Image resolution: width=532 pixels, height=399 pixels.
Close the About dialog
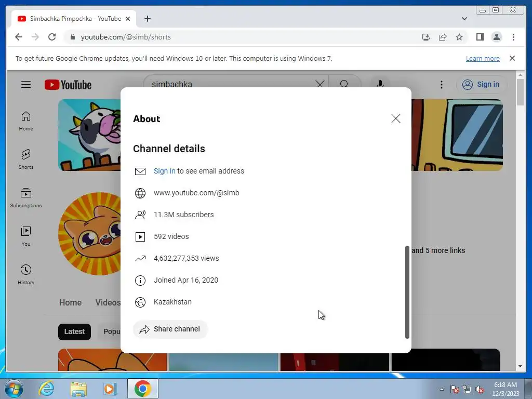pos(395,118)
